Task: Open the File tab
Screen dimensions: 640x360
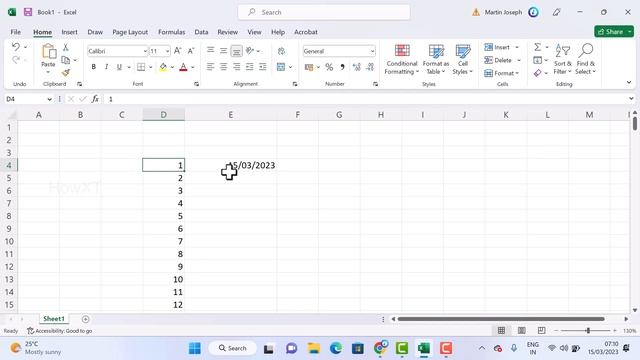Action: [x=16, y=32]
